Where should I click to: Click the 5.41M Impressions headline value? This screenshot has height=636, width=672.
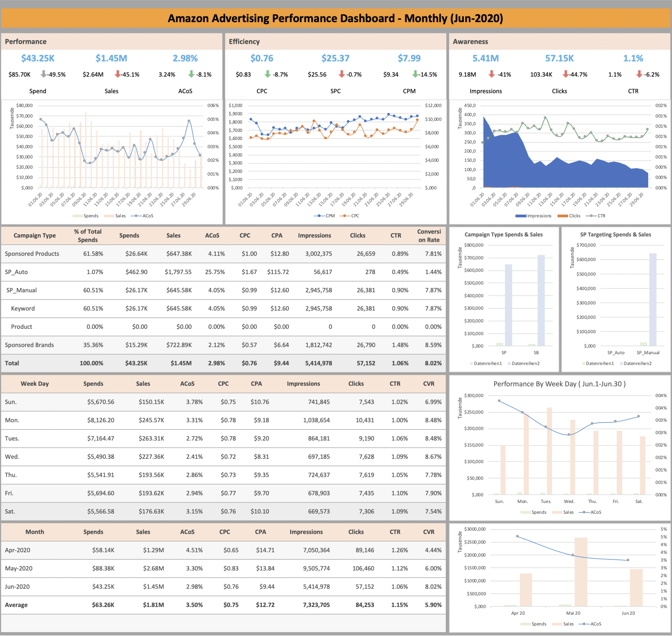[x=486, y=58]
